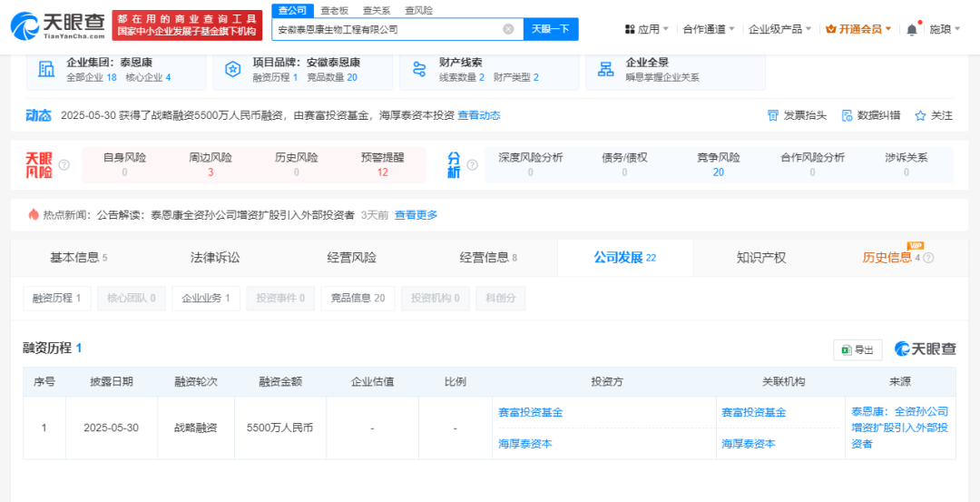Open the 经营风险 tab
Viewport: 980px width, 502px height.
pyautogui.click(x=352, y=258)
